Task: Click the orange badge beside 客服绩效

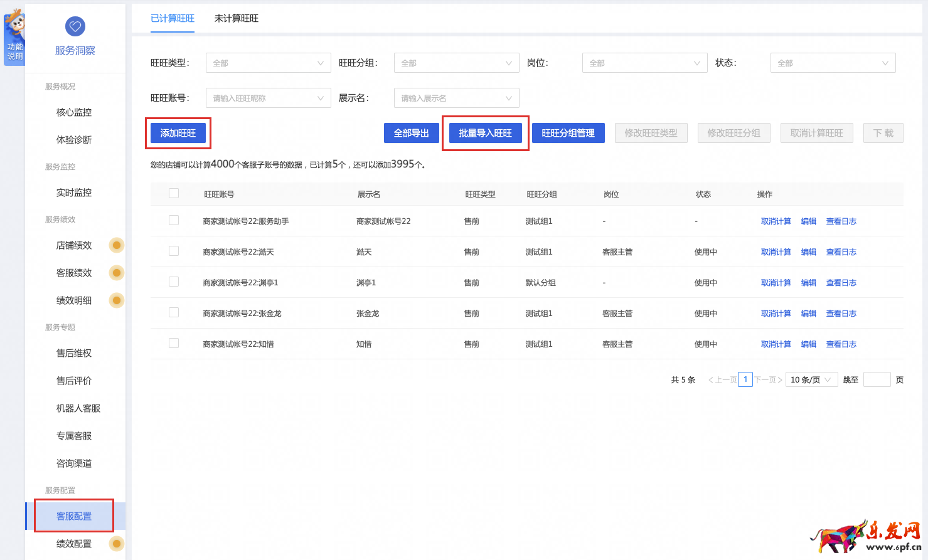Action: pos(116,273)
